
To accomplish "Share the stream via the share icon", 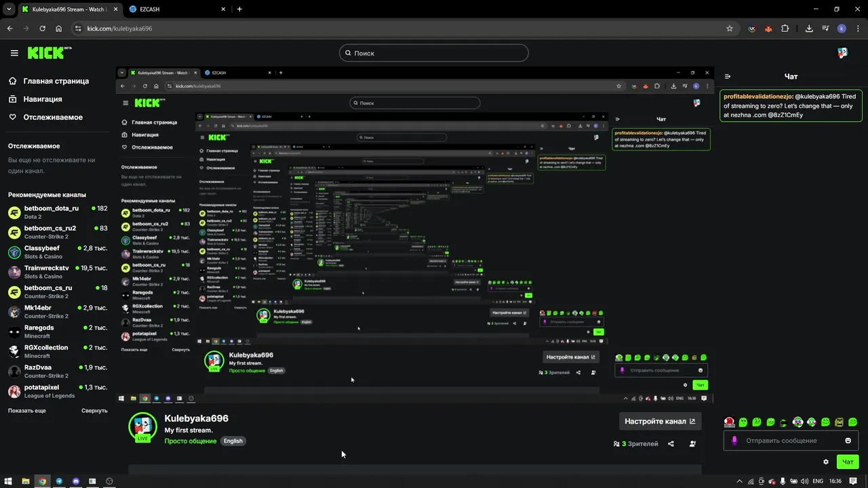I will (x=671, y=444).
